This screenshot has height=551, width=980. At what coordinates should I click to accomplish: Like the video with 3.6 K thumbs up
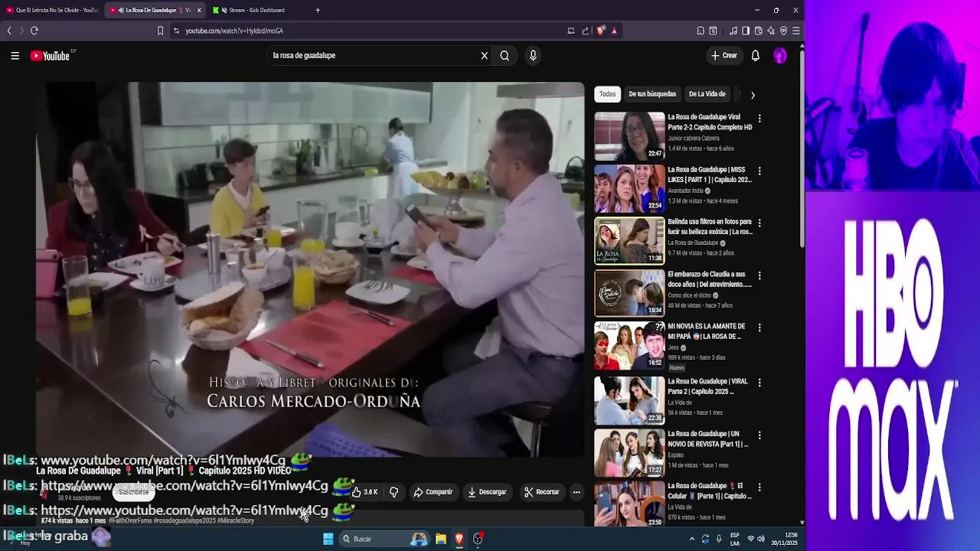click(364, 492)
